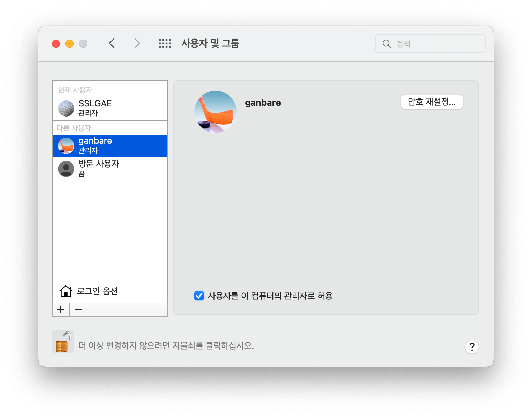Screen dimensions: 532x417
Task: Click the padlock to prevent changes
Action: click(x=63, y=342)
